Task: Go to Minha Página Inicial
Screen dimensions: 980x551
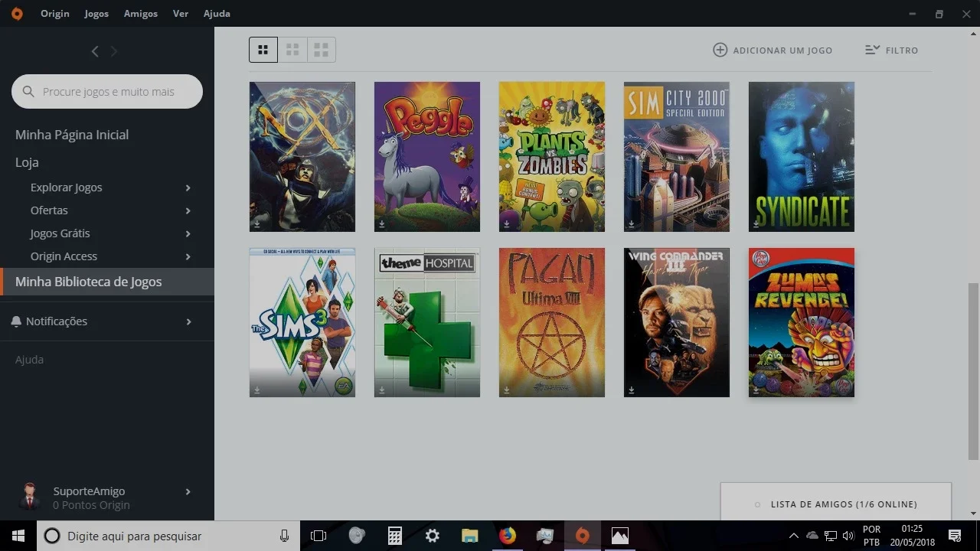Action: pos(72,135)
